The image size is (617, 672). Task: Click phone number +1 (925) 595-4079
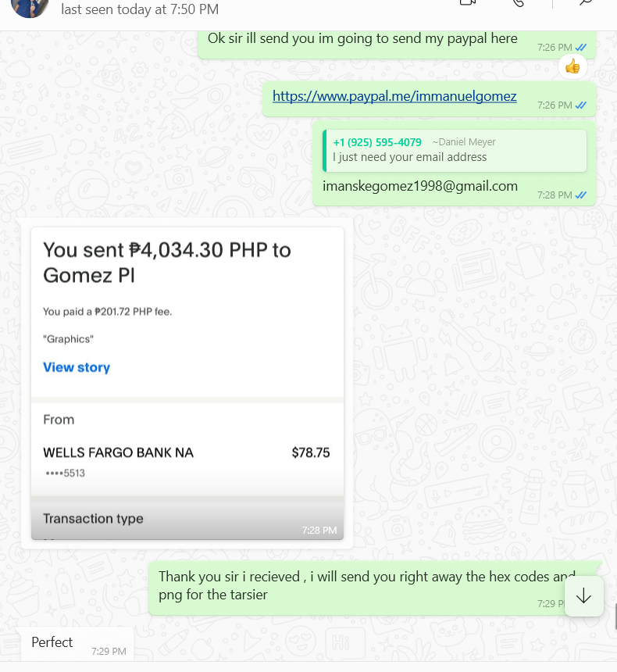pyautogui.click(x=377, y=142)
